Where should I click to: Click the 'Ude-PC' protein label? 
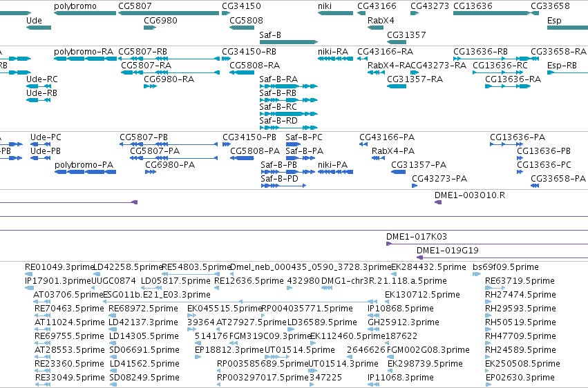pyautogui.click(x=46, y=137)
